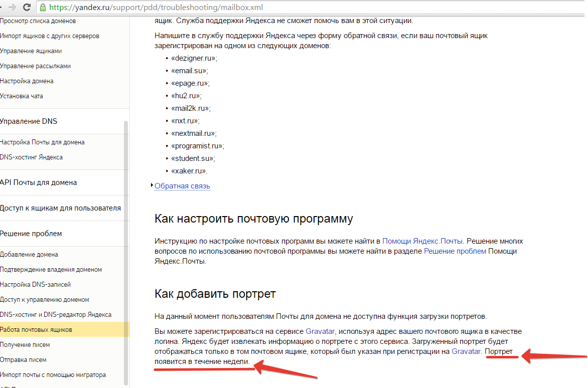
Task: Click the «dezigner.ru» list entry
Action: click(x=194, y=59)
